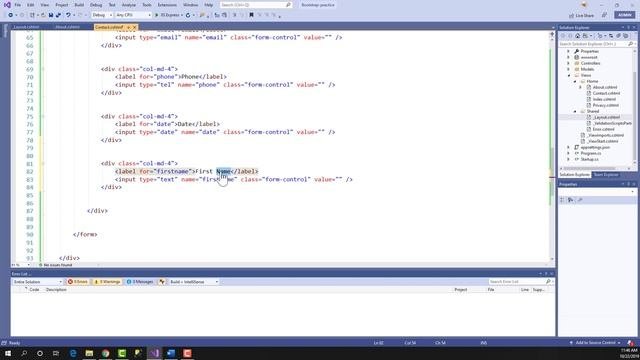The height and width of the screenshot is (360, 640).
Task: Click the browser refresh toolbar icon
Action: 188,15
